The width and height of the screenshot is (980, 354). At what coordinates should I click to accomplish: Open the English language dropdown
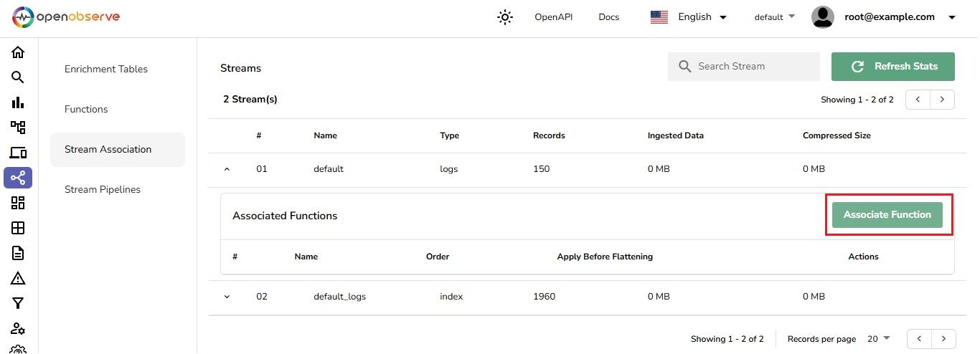coord(689,17)
